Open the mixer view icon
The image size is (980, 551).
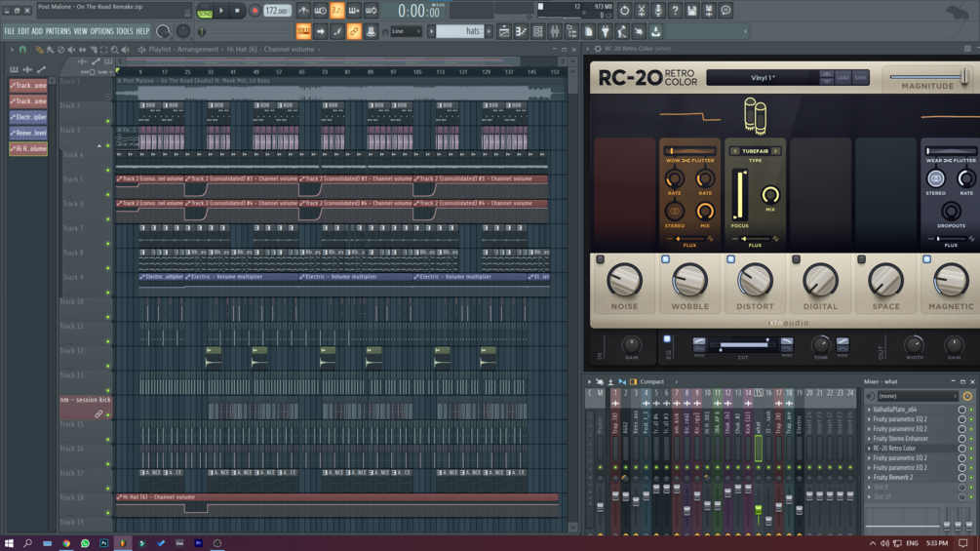click(555, 31)
